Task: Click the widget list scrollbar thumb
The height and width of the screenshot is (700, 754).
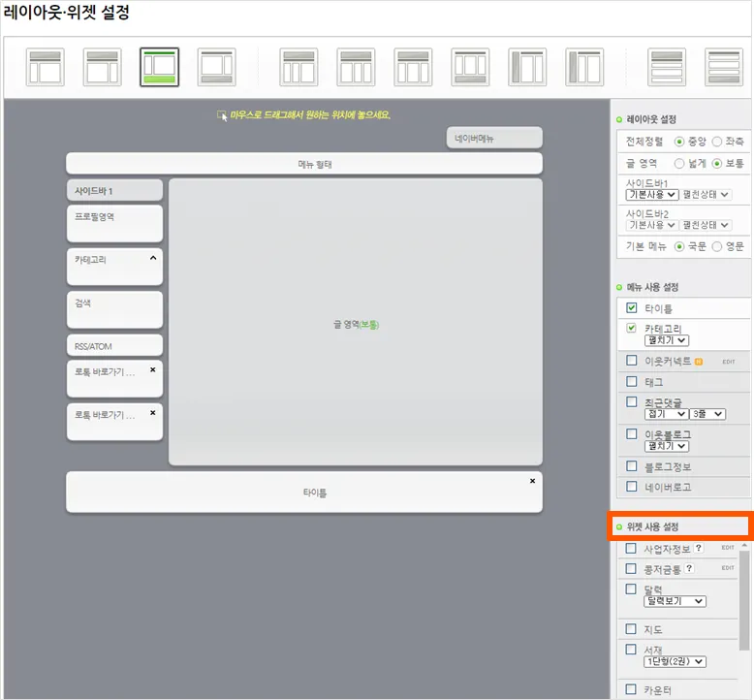Action: click(744, 600)
